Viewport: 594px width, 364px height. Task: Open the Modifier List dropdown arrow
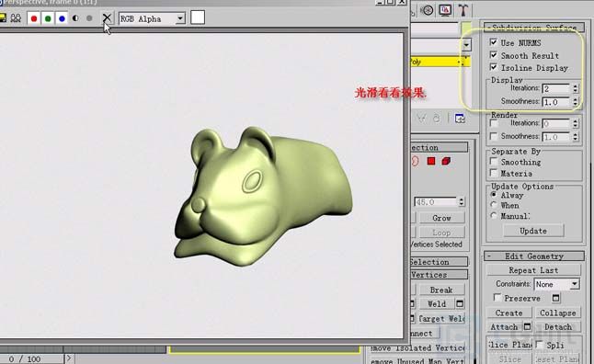(466, 45)
